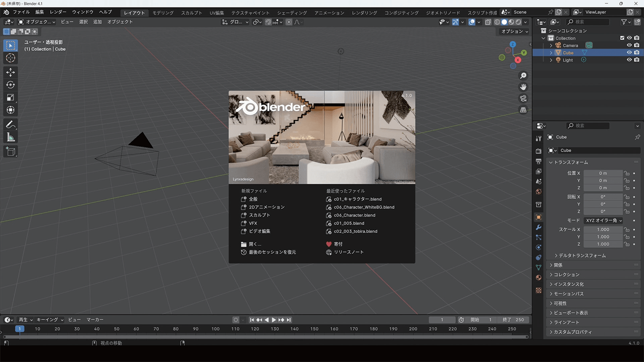
Task: Open the オブジェクト mode dropdown
Action: click(37, 22)
